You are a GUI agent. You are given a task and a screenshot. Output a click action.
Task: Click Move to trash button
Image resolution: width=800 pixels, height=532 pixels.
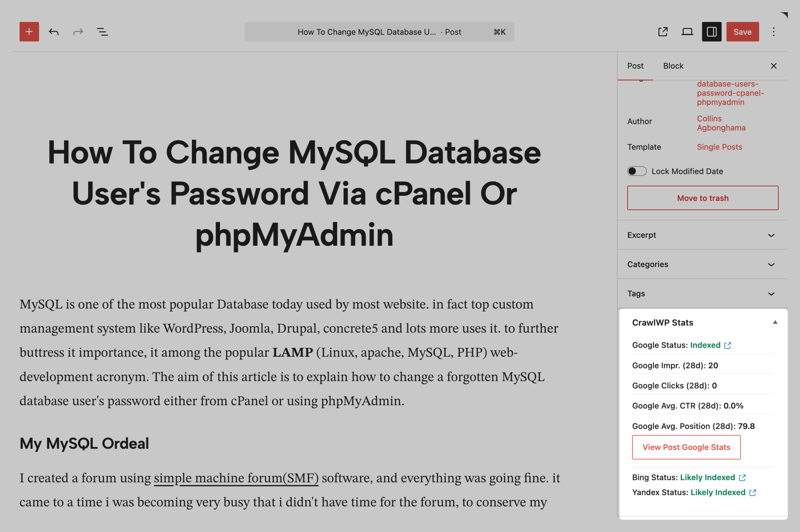pyautogui.click(x=702, y=198)
